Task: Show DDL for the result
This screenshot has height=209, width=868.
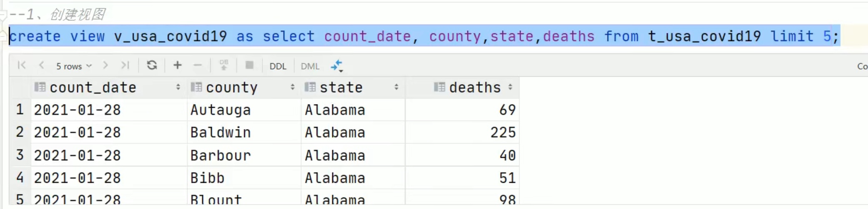Action: [278, 66]
